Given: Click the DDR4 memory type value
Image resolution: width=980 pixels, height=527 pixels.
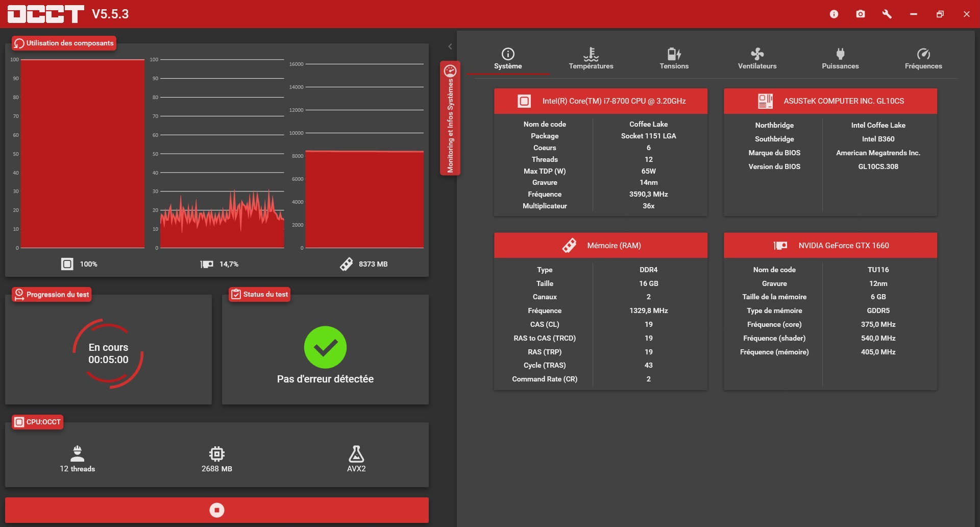Looking at the screenshot, I should pyautogui.click(x=649, y=270).
